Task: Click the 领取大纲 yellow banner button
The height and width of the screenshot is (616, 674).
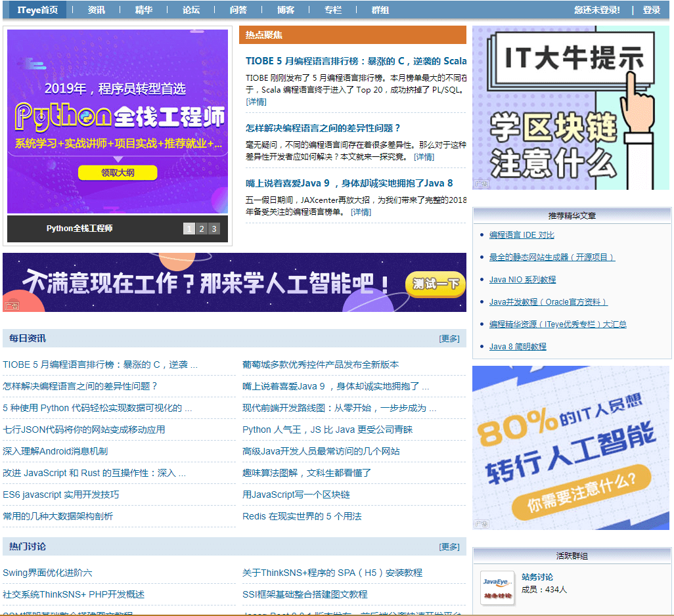Action: 118,173
